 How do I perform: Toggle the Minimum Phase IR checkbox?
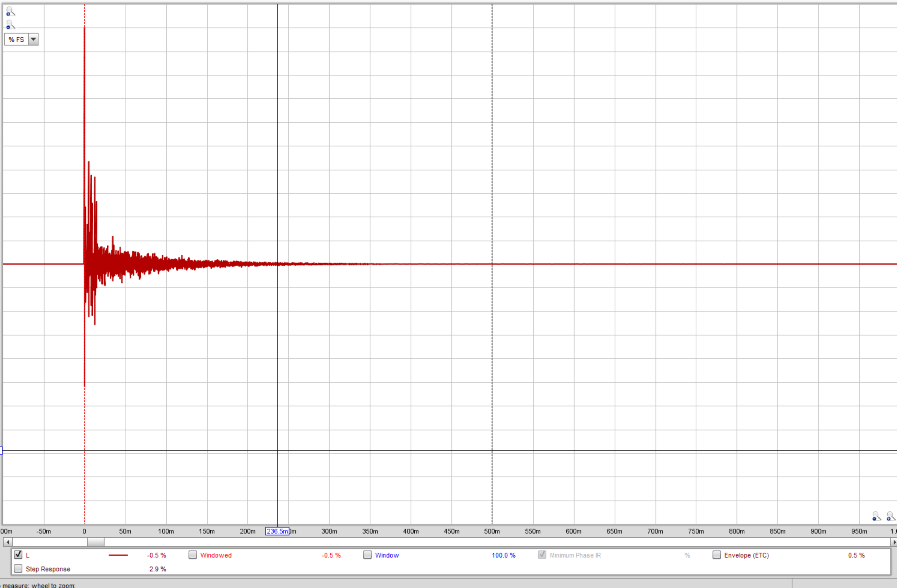[x=542, y=555]
